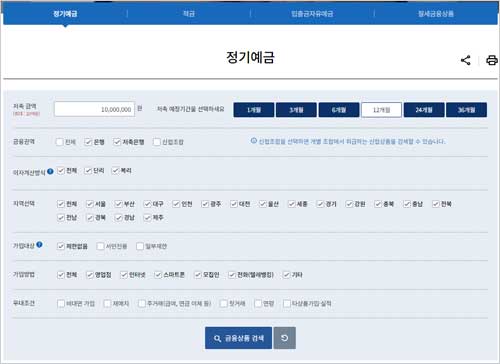Enable the 주거래(급여, 연금 이체 등) checkbox
Screen dimensions: 500x364
pyautogui.click(x=142, y=304)
